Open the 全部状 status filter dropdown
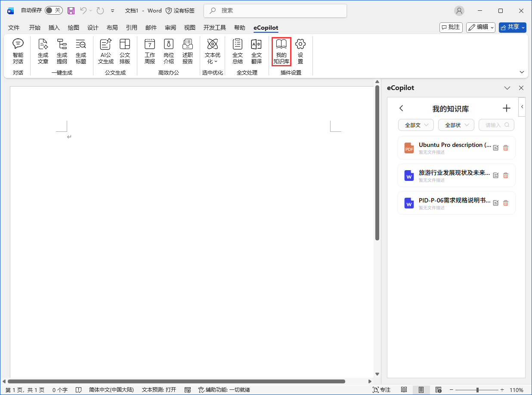This screenshot has width=532, height=395. [x=456, y=125]
